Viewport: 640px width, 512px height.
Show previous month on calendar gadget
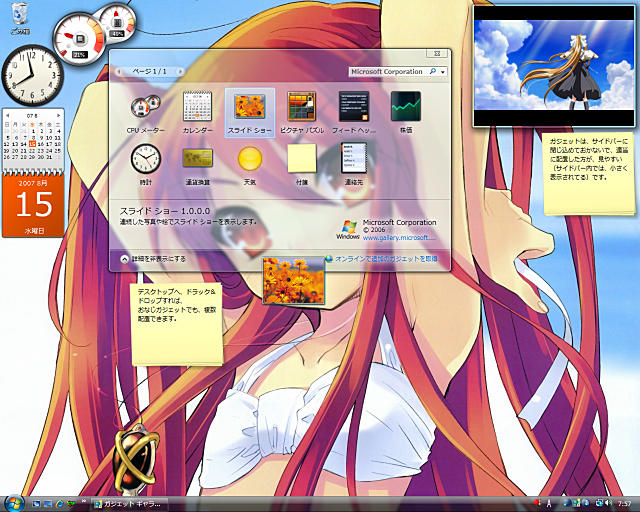coord(7,116)
